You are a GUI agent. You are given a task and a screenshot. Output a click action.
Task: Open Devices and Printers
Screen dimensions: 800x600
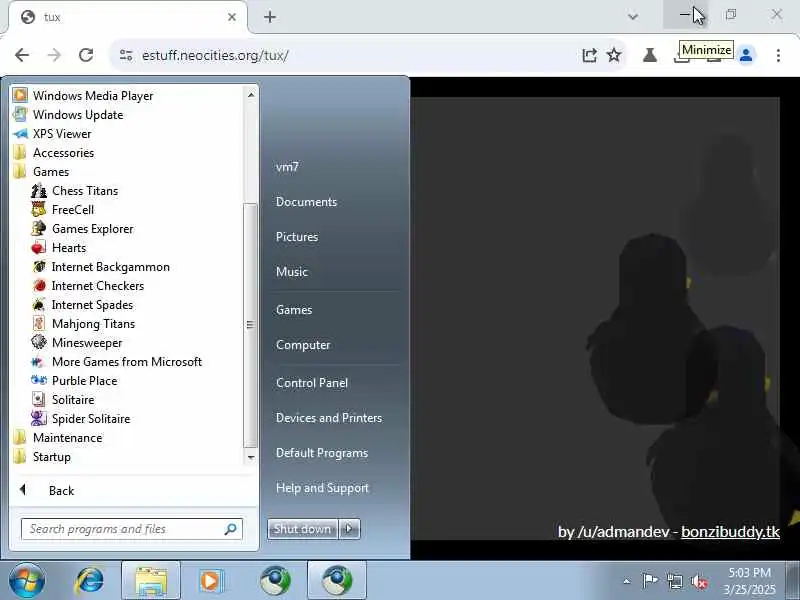click(329, 418)
